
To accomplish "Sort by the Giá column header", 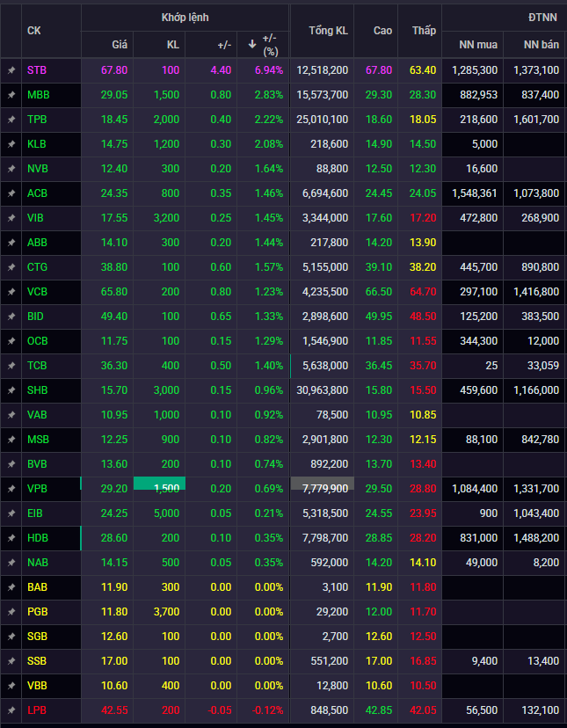I will point(119,44).
